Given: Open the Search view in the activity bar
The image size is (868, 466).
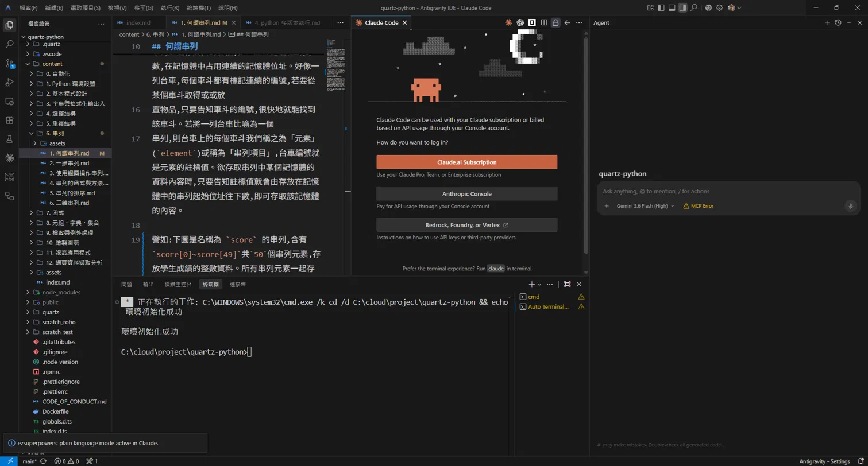Looking at the screenshot, I should tap(9, 44).
